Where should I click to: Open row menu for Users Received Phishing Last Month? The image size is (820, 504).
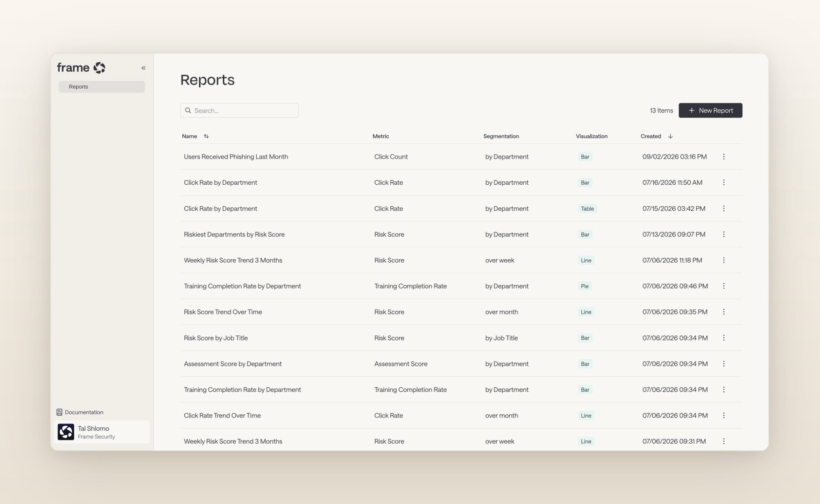tap(724, 157)
